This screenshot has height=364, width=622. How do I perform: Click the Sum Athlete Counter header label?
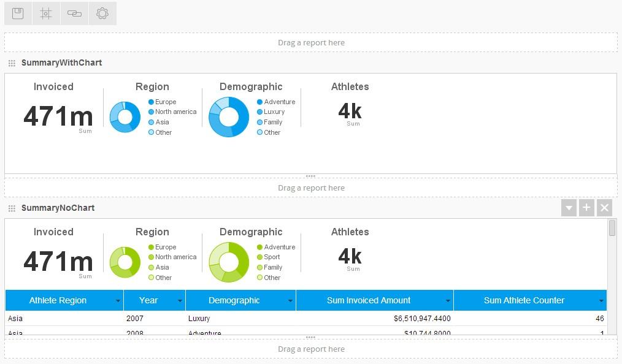[524, 300]
